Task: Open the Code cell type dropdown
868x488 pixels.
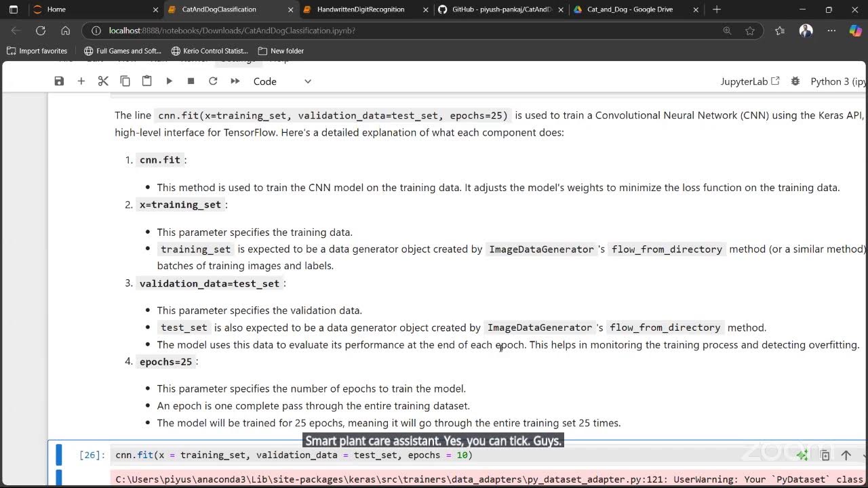Action: (283, 81)
